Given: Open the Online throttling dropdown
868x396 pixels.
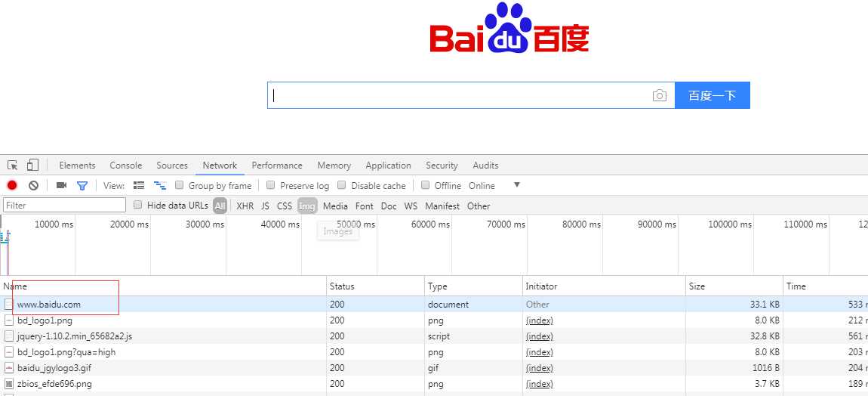Looking at the screenshot, I should 482,186.
